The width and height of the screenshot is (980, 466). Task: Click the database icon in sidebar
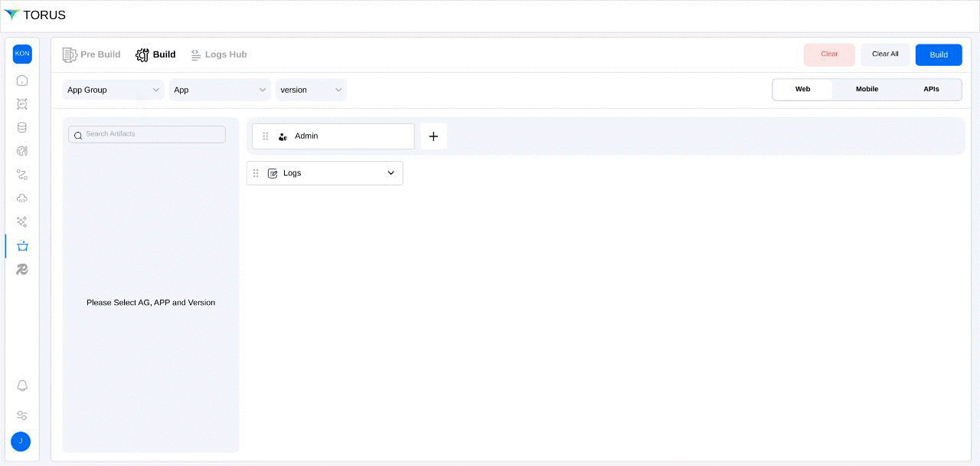[x=22, y=128]
